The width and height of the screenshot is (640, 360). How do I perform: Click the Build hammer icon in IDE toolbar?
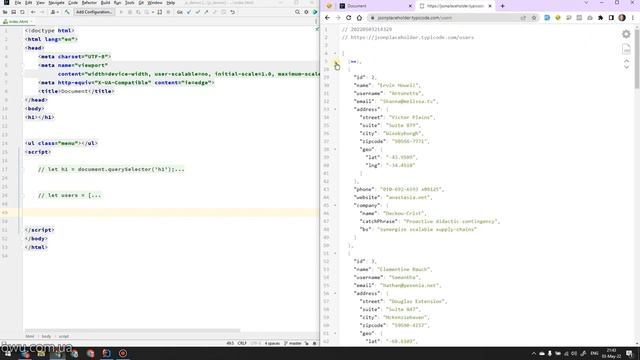(x=67, y=12)
